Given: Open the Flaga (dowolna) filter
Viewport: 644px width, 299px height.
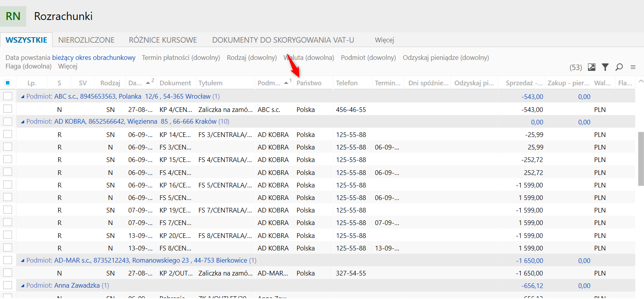Looking at the screenshot, I should point(29,66).
